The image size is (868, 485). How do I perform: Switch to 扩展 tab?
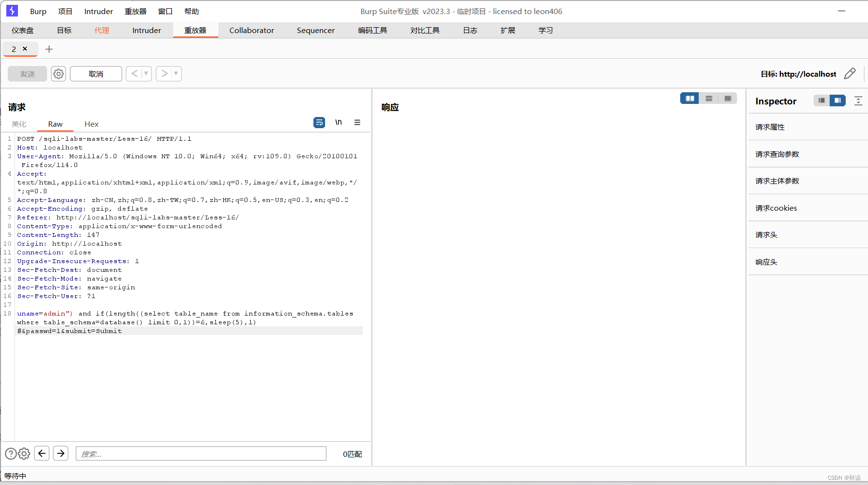[508, 30]
